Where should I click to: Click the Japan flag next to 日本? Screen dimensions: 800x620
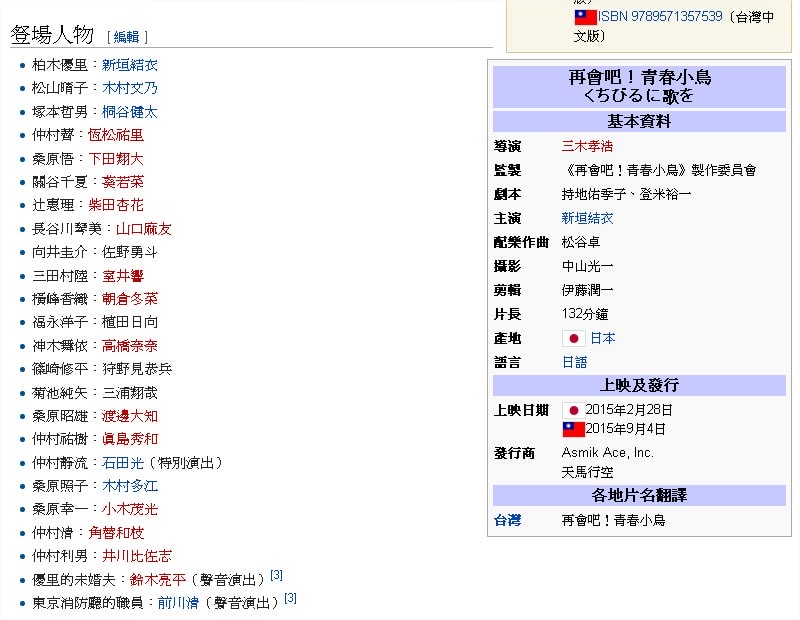coord(573,338)
